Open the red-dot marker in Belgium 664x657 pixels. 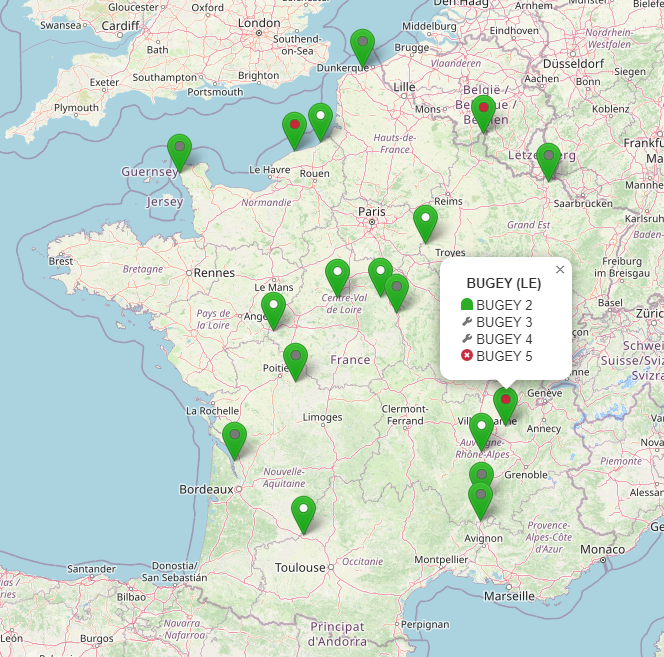tap(484, 114)
